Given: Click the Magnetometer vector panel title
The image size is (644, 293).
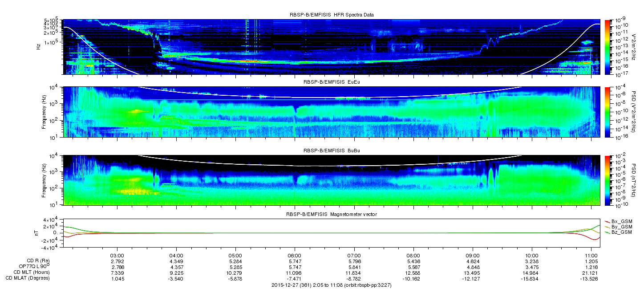Looking at the screenshot, I should pos(332,214).
